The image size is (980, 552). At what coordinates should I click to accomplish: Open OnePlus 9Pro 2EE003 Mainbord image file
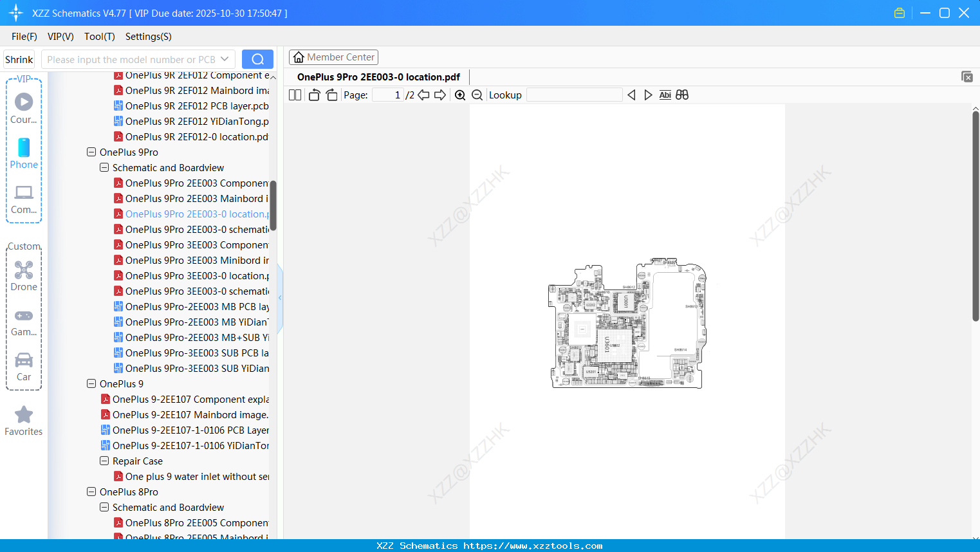click(192, 199)
